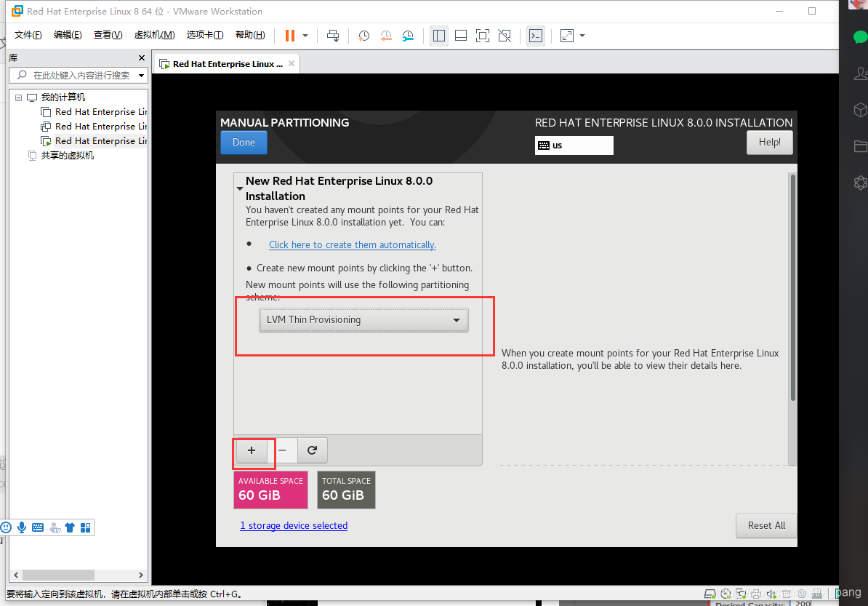Click the hexagon flower icon in the right sidebar

(x=861, y=183)
